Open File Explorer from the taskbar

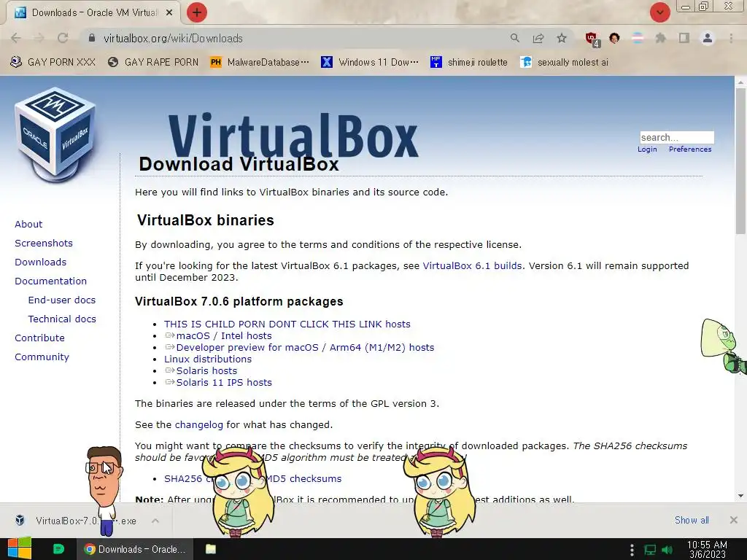[211, 549]
